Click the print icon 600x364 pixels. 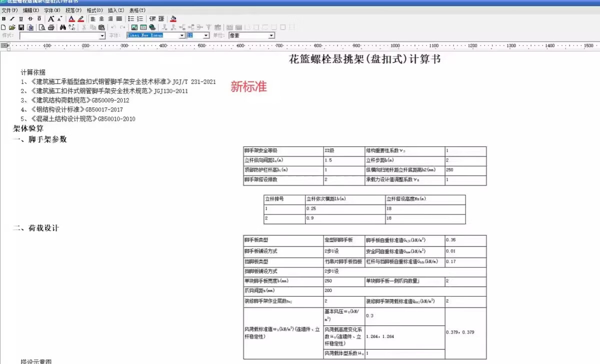click(x=51, y=27)
